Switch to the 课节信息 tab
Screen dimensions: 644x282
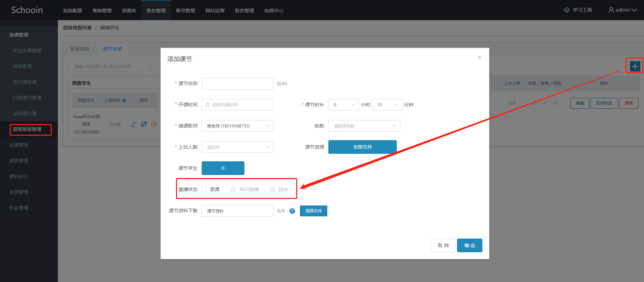(113, 49)
